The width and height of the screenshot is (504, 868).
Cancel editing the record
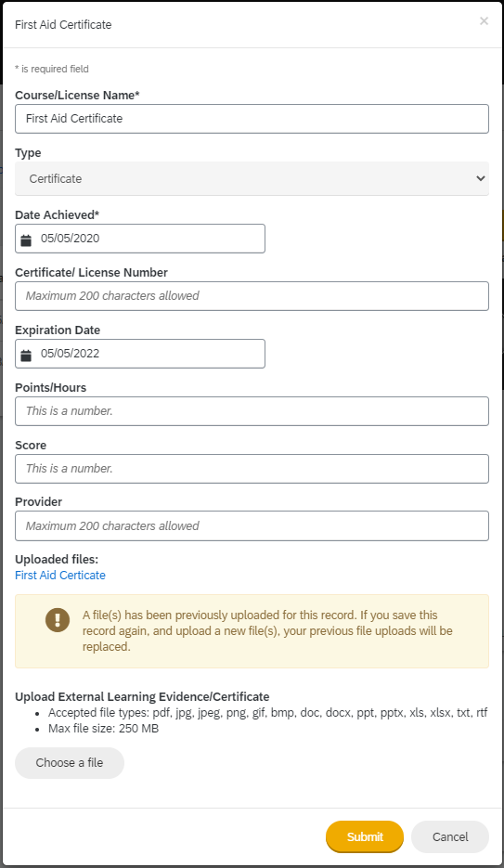(450, 836)
